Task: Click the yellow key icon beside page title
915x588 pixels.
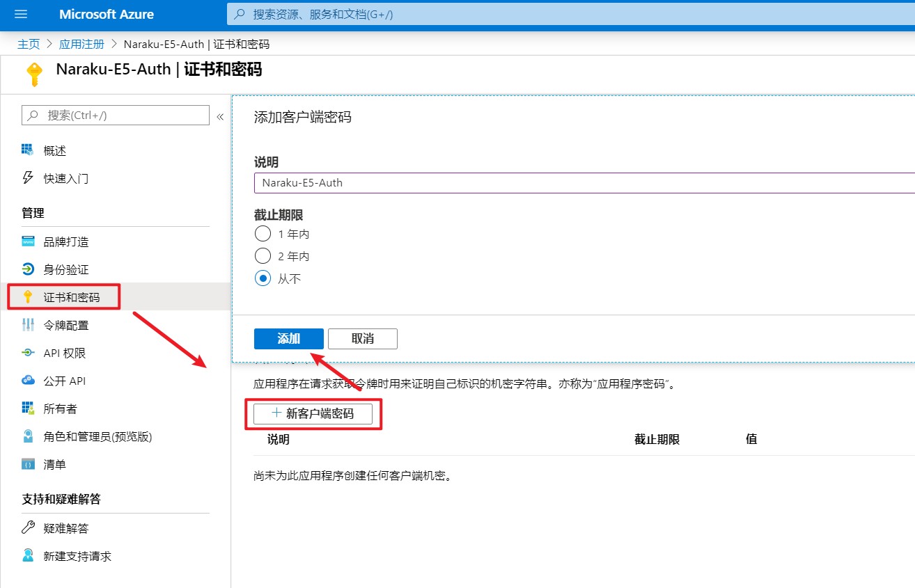Action: coord(33,74)
